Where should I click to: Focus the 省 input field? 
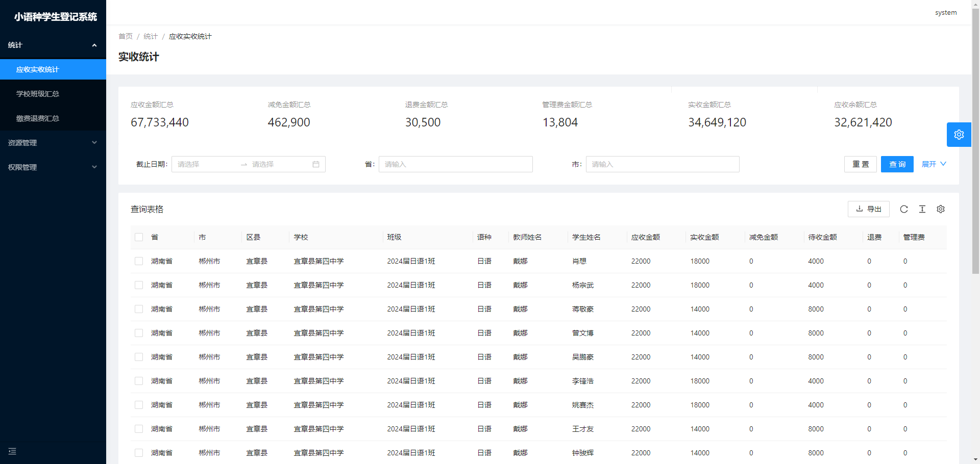tap(456, 164)
